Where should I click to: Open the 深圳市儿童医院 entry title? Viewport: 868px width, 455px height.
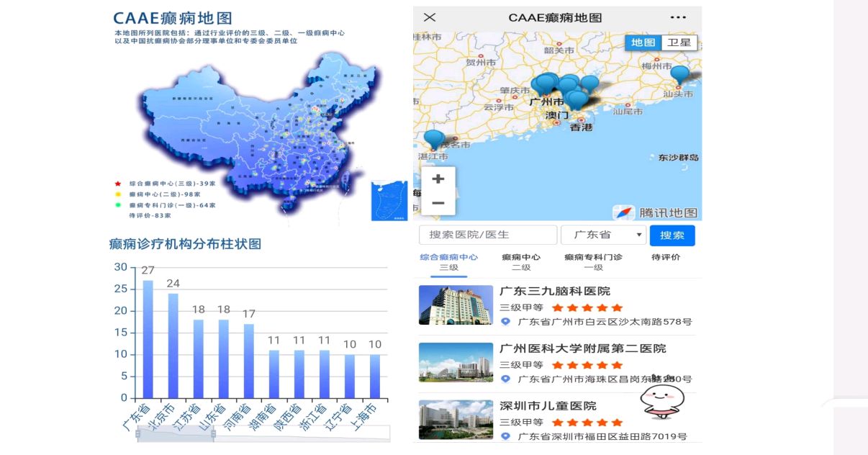point(548,406)
